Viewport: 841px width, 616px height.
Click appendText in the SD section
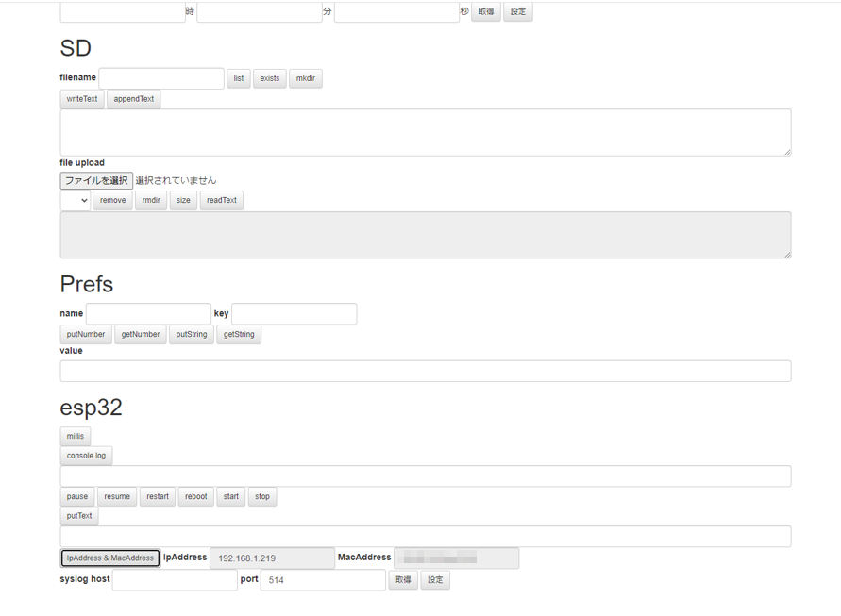(133, 98)
